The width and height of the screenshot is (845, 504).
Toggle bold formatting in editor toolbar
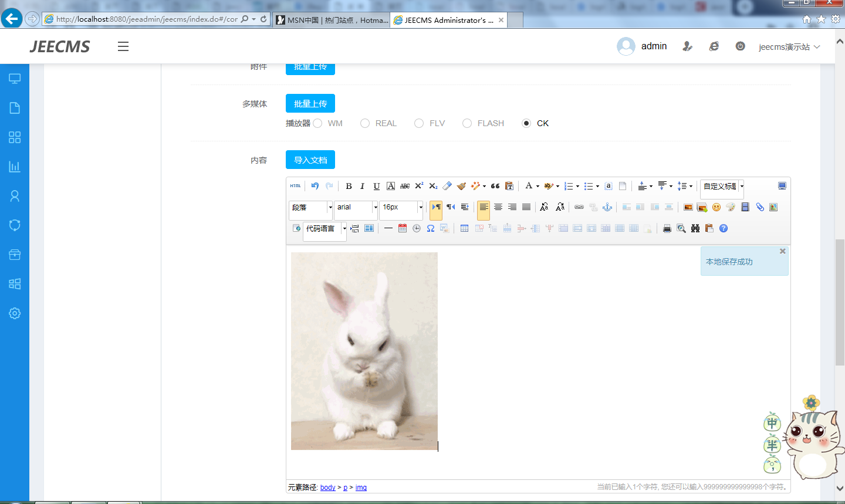(349, 186)
